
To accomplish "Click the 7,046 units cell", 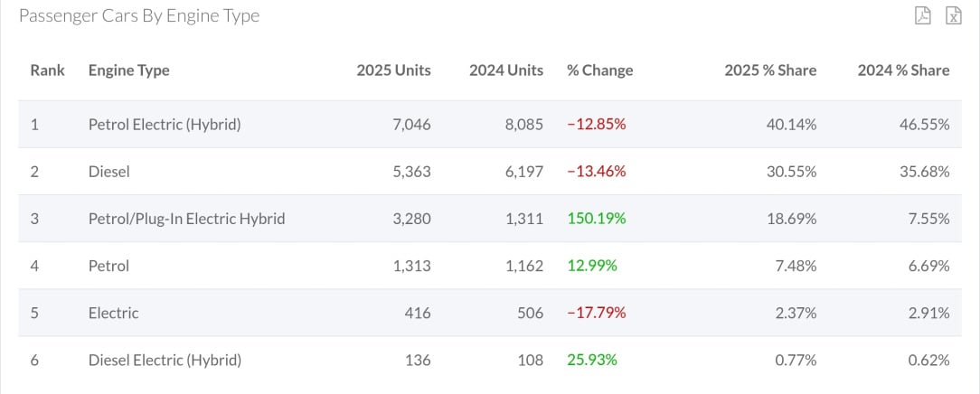I will [411, 125].
